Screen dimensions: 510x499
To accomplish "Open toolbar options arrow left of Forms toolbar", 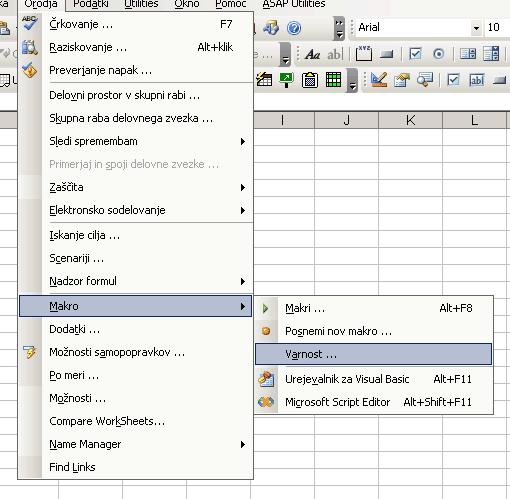I will (x=285, y=54).
